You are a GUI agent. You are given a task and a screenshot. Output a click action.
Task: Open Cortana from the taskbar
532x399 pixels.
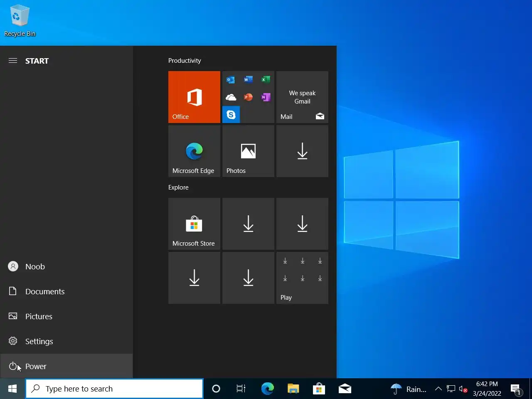coord(216,389)
